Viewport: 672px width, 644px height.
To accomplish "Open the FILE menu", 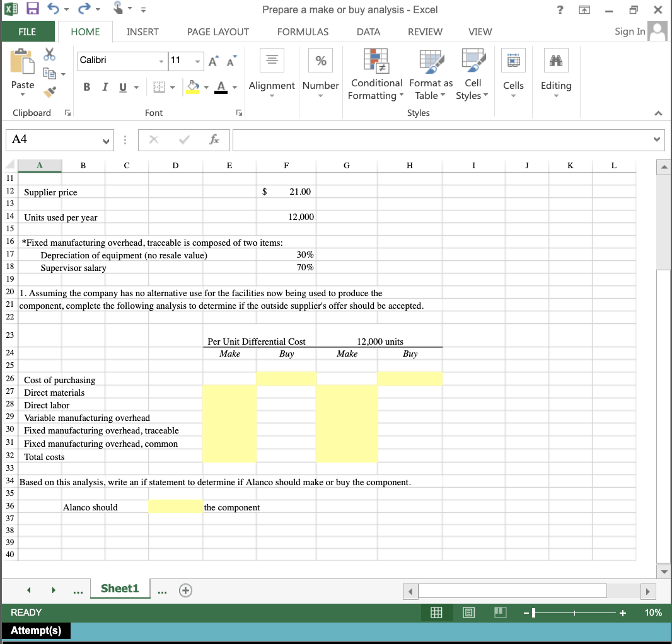I will (x=28, y=32).
